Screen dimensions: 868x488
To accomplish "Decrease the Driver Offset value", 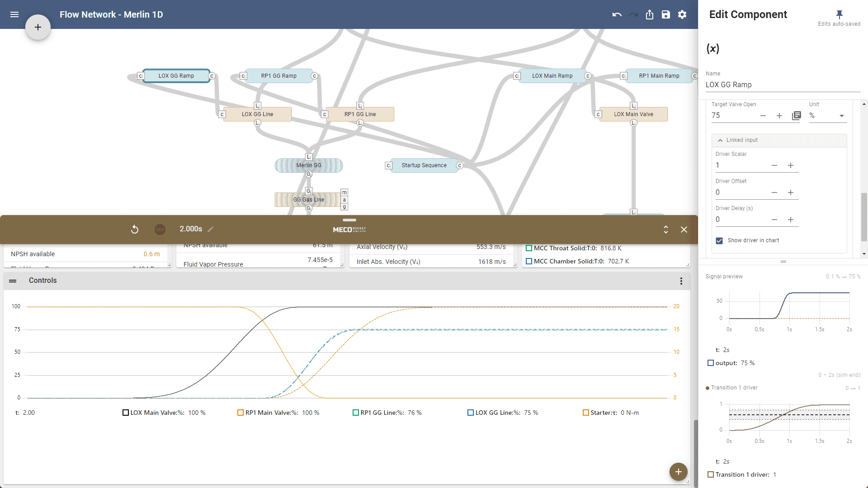I will click(774, 192).
